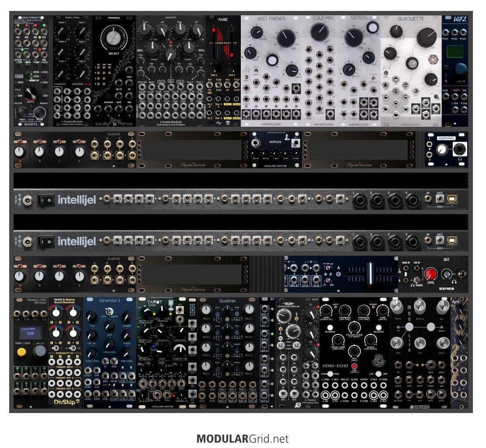Screen dimensions: 486x448
Task: Click the headphone icon on the Befaco OUT module
Action: (x=454, y=281)
